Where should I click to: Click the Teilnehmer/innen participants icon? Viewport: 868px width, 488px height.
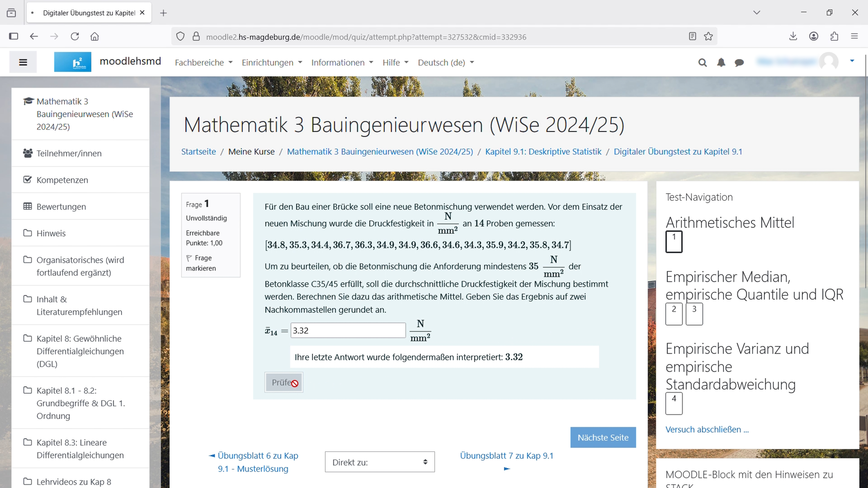click(x=27, y=153)
